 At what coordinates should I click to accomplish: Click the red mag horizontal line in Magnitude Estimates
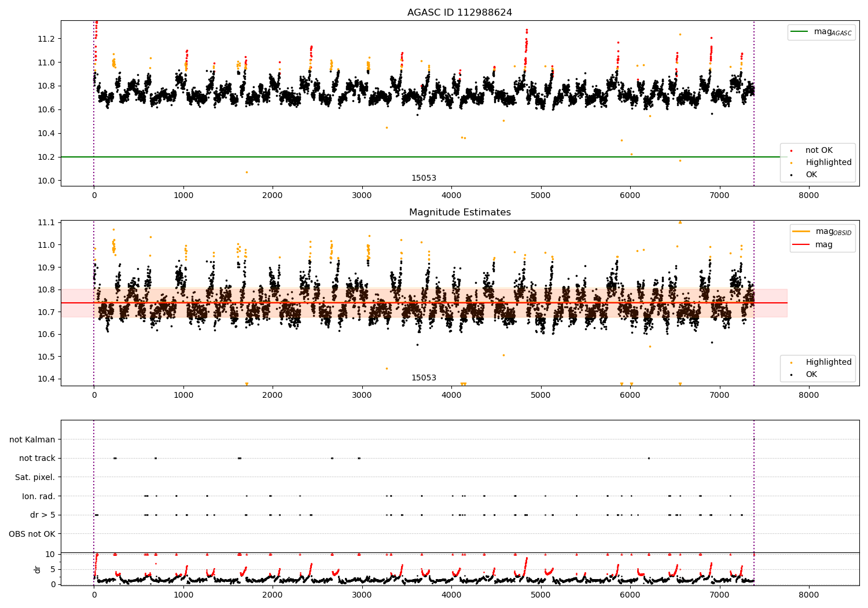(424, 303)
